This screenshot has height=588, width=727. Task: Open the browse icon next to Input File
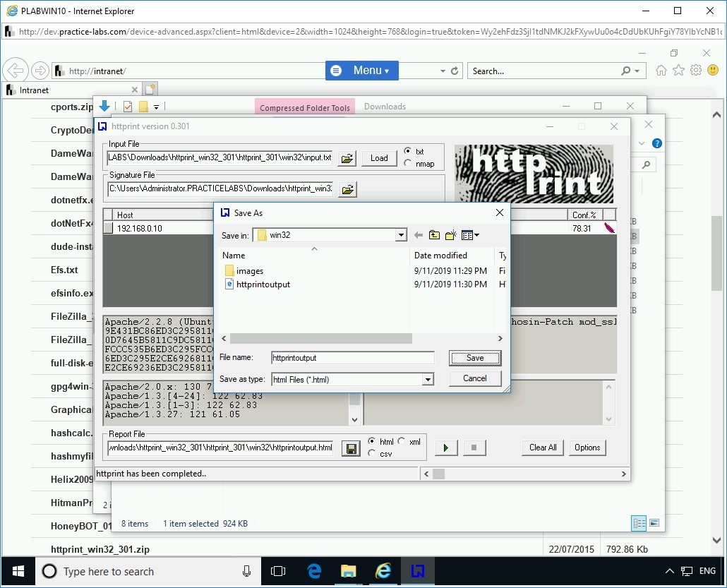coord(347,158)
